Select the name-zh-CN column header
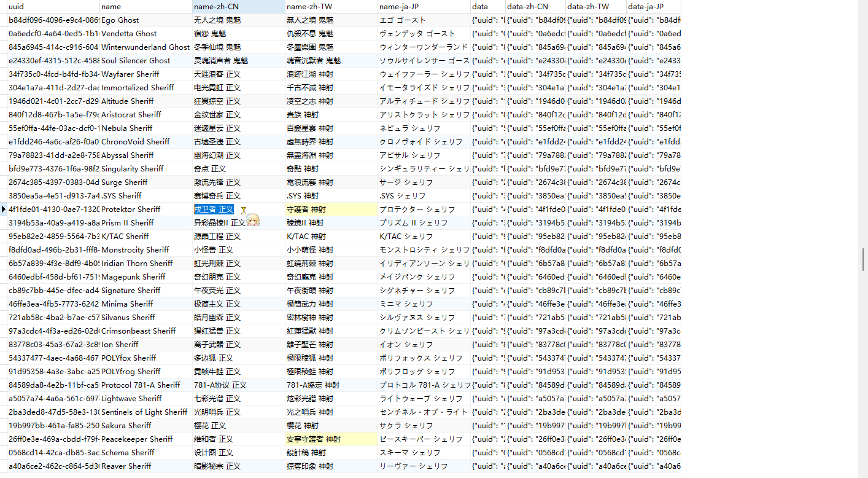868x478 pixels. pyautogui.click(x=239, y=7)
